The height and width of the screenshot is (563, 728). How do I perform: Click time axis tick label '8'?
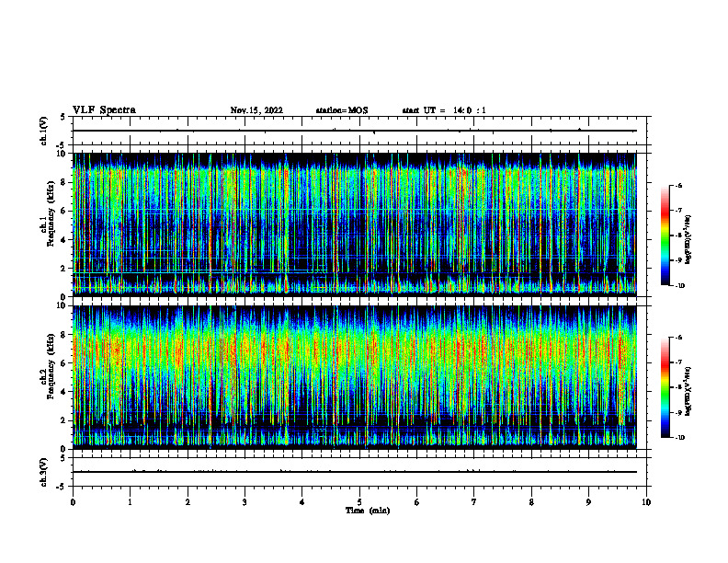point(531,502)
